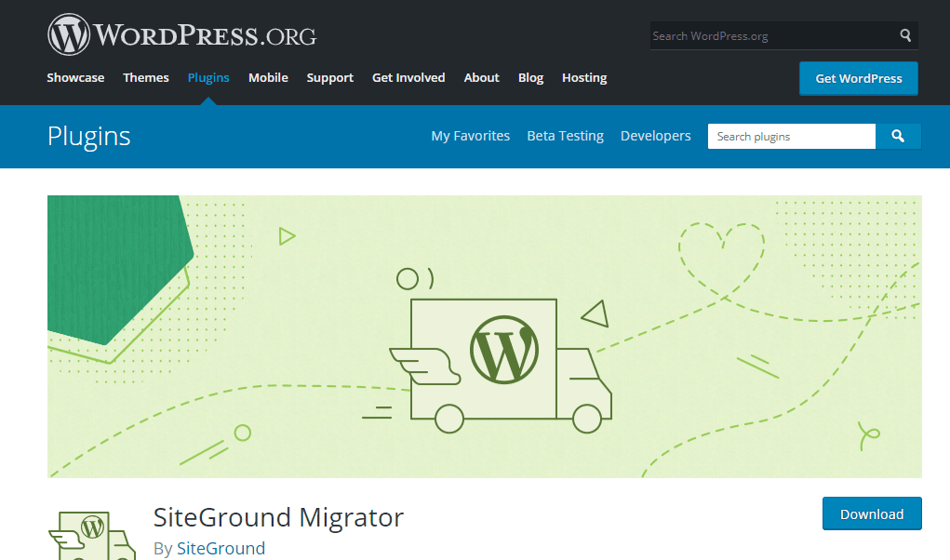Viewport: 950px width, 560px height.
Task: Select the Plugins navigation item
Action: 208,77
